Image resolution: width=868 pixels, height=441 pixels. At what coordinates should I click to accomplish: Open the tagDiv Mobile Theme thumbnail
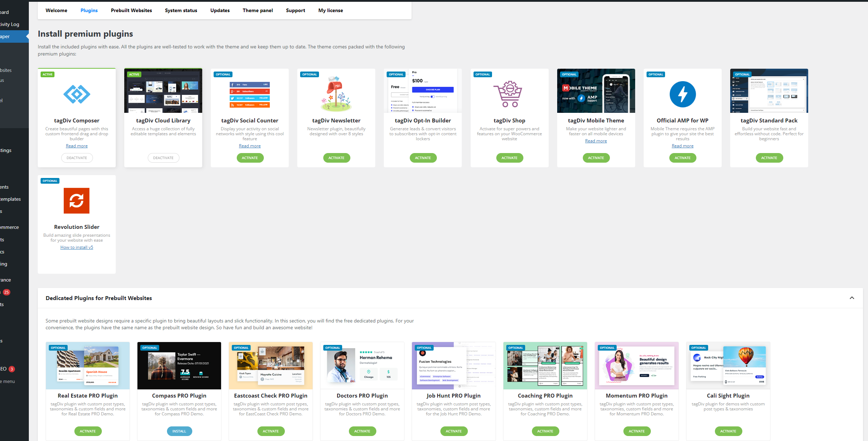pos(596,91)
